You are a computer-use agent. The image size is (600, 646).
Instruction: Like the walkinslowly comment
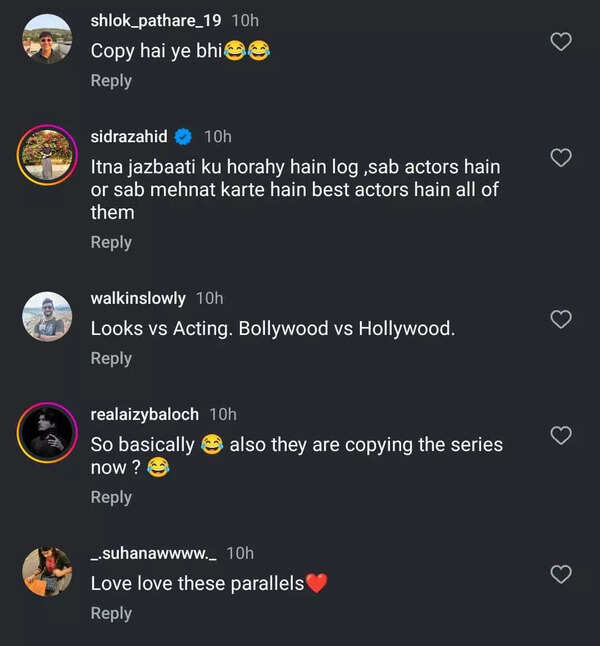(x=562, y=319)
